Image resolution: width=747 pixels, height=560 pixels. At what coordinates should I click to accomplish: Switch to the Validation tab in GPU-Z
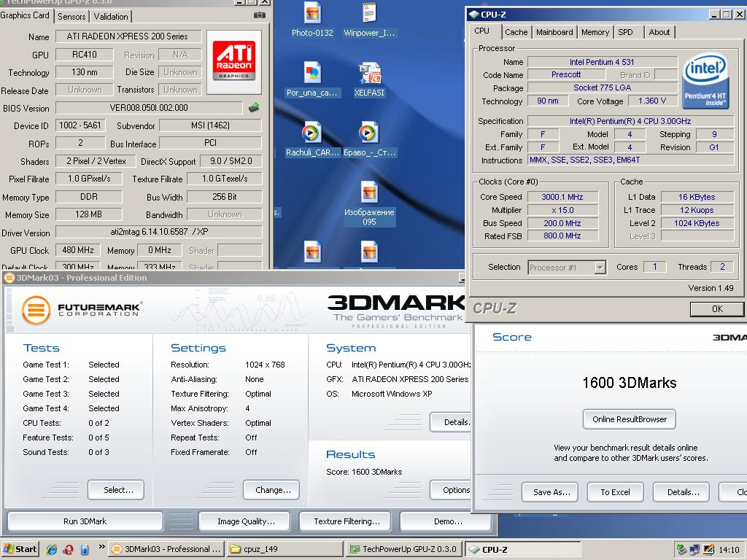click(x=111, y=17)
